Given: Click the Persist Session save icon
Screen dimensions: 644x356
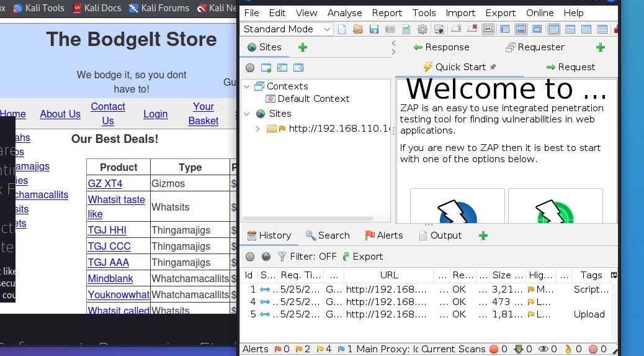Looking at the screenshot, I should (374, 29).
